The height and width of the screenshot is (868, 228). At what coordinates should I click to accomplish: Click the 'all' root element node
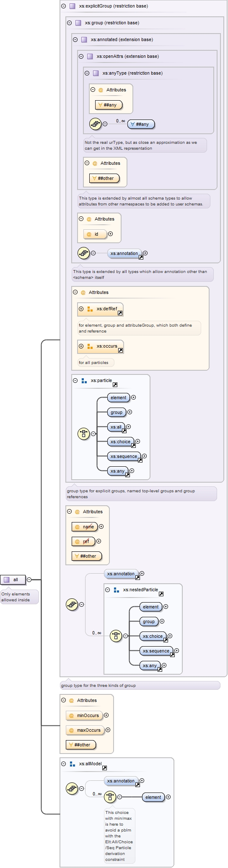tap(13, 580)
